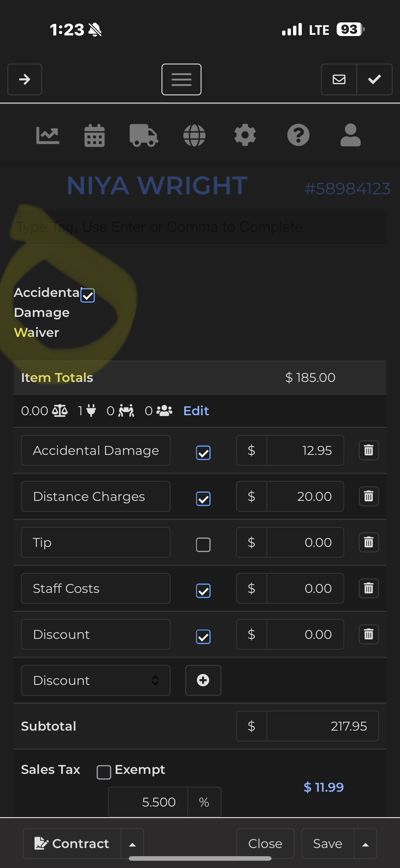400x868 pixels.
Task: Expand the Contract options arrow
Action: coord(132,844)
